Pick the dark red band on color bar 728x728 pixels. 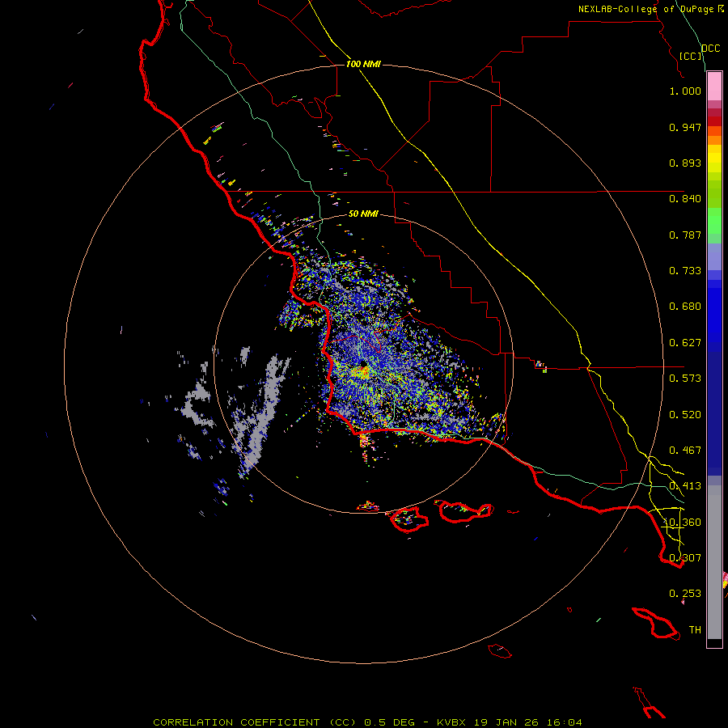[714, 121]
